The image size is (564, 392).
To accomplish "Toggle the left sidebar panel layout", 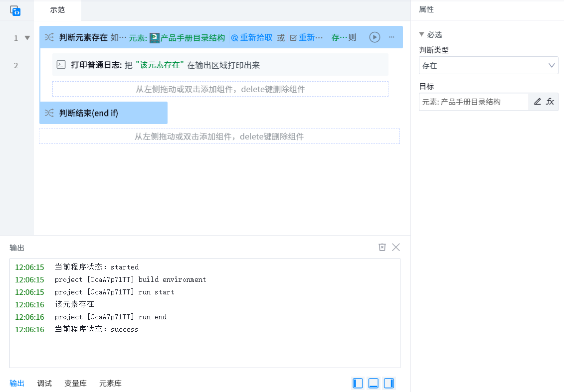I will [358, 383].
